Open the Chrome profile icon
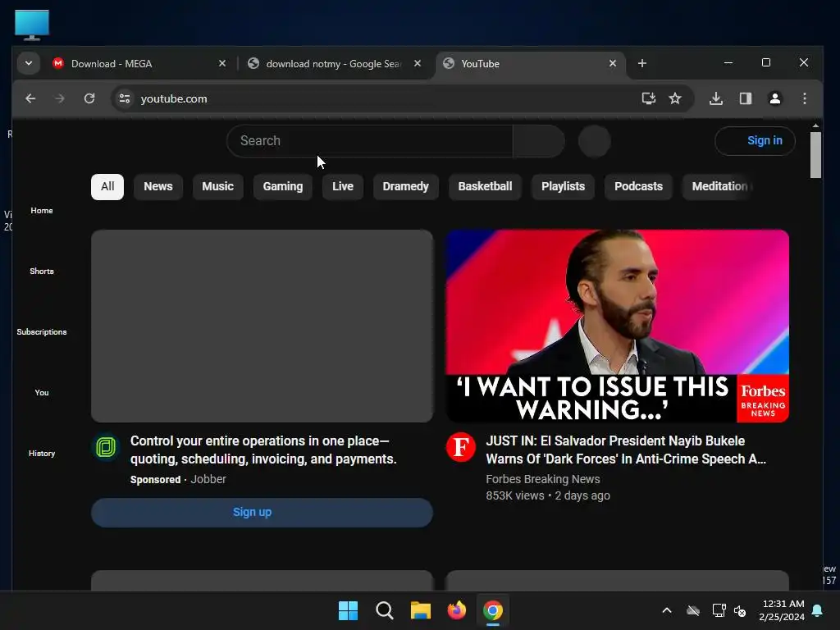The image size is (840, 630). pos(774,98)
